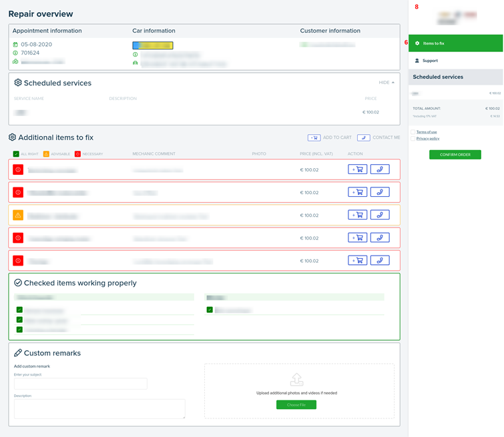
Task: Click the Scheduled services heading gear icon
Action: (x=18, y=83)
